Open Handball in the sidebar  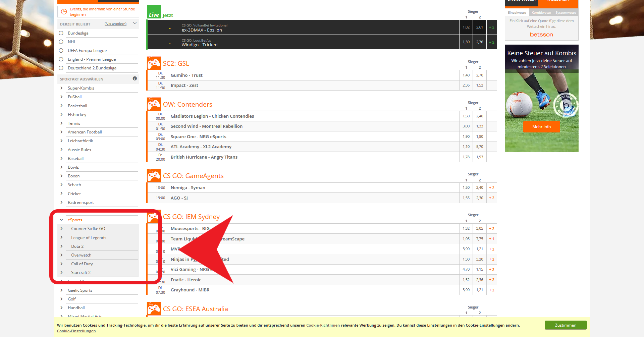coord(76,308)
